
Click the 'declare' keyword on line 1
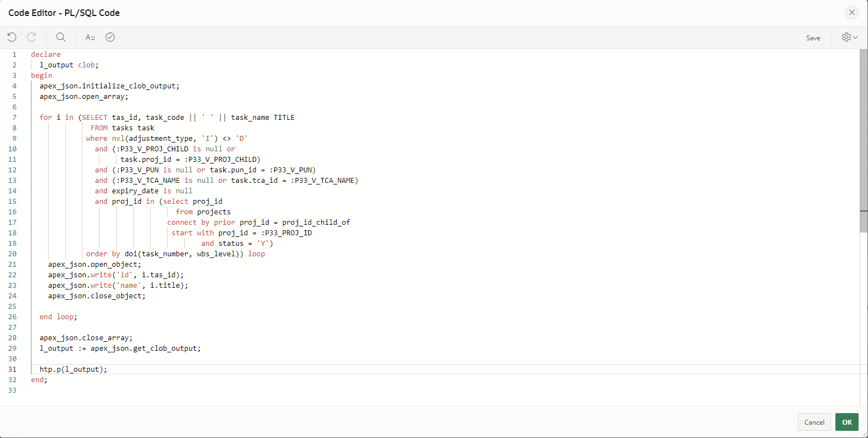pyautogui.click(x=46, y=54)
